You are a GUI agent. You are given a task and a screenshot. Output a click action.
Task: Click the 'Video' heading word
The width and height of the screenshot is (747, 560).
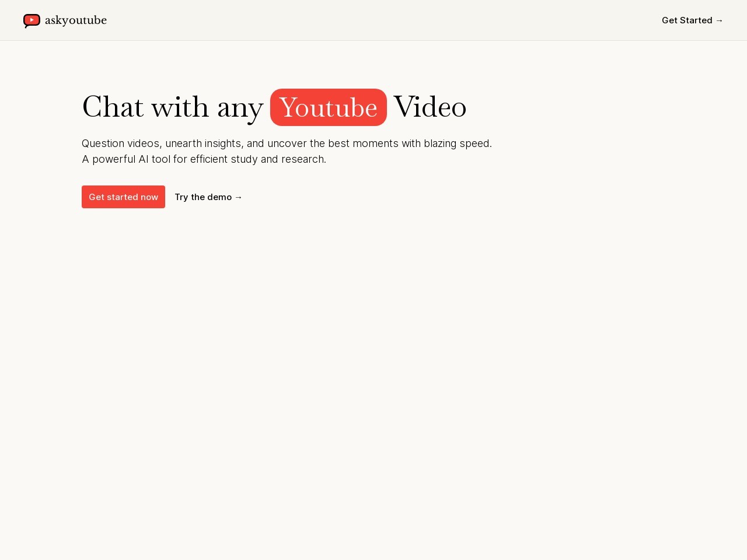tap(430, 107)
